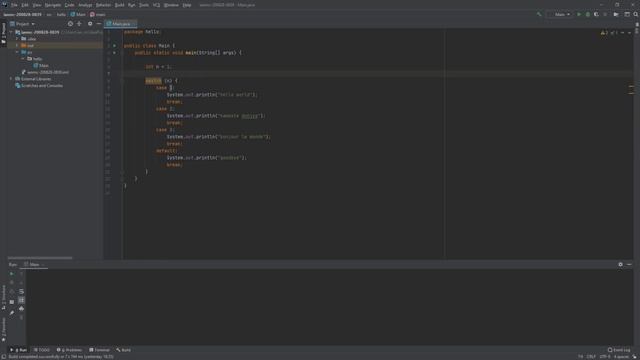This screenshot has height=360, width=640.
Task: Open the VCS menu
Action: tap(156, 5)
